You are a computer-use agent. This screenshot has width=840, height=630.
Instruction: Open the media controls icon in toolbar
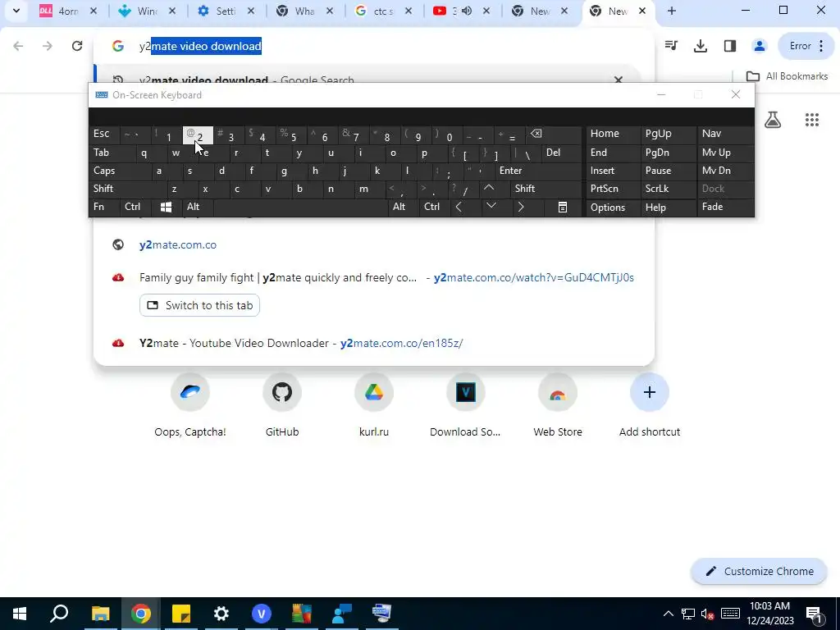[671, 46]
